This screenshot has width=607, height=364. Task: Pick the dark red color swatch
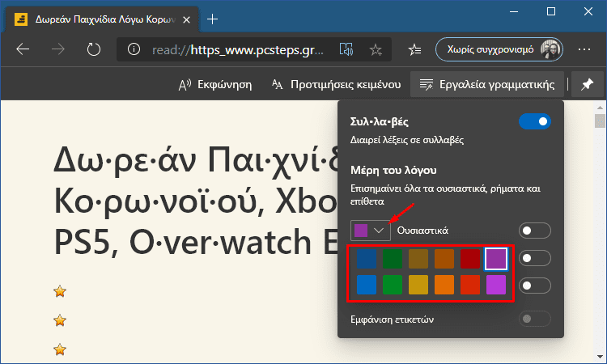[x=470, y=259]
